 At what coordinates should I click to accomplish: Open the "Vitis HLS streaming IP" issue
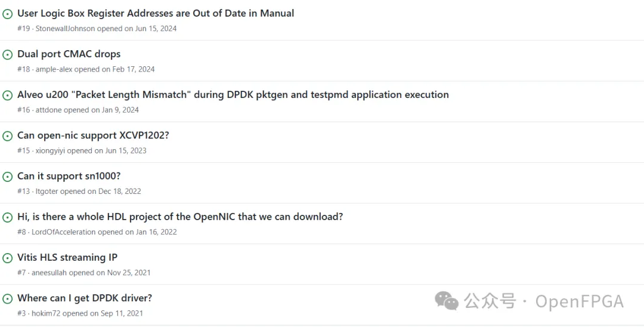click(67, 257)
